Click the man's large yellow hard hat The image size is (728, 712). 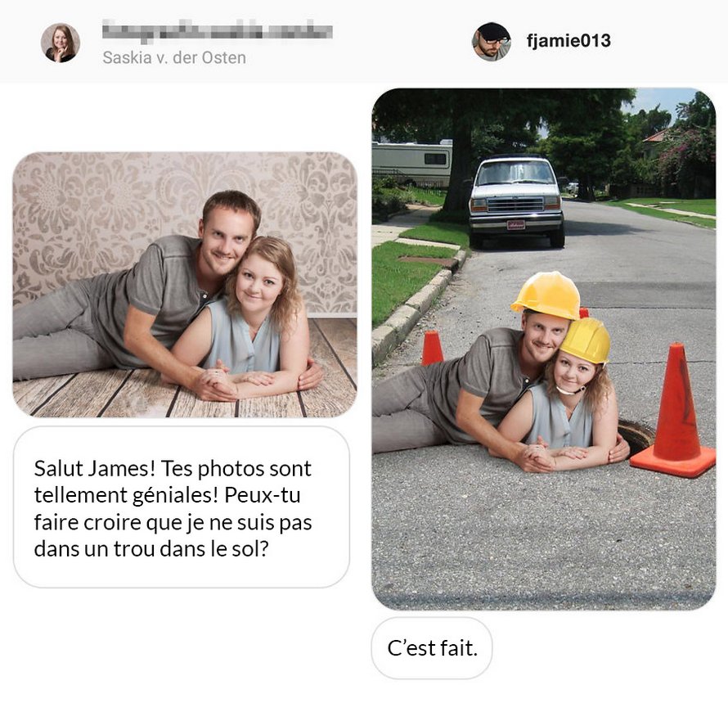(546, 295)
